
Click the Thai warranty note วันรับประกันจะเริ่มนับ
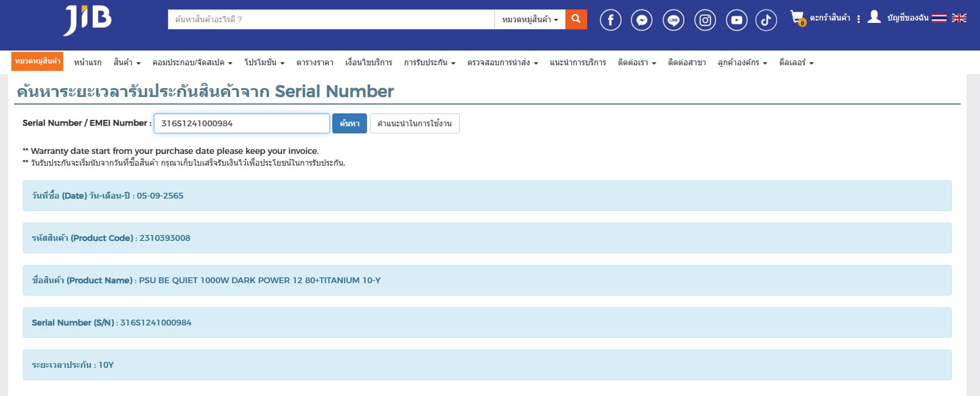point(184,163)
